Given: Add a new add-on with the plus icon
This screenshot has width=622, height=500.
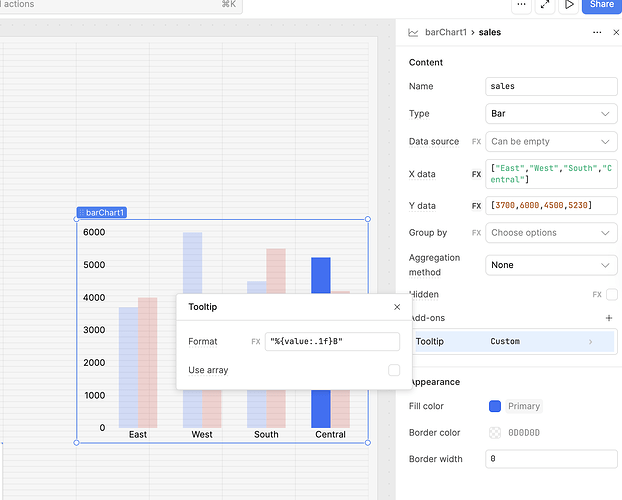Looking at the screenshot, I should 608,318.
